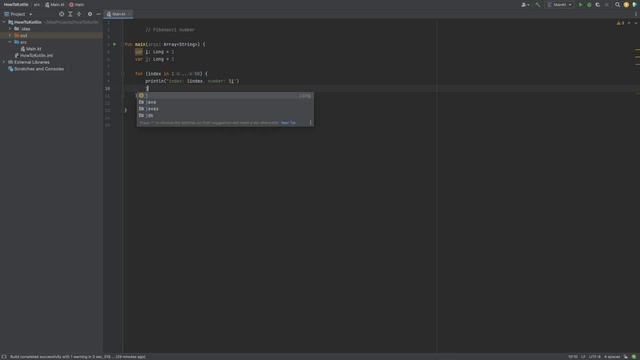Click Select Opened File target icon
This screenshot has width=640, height=360.
point(61,14)
